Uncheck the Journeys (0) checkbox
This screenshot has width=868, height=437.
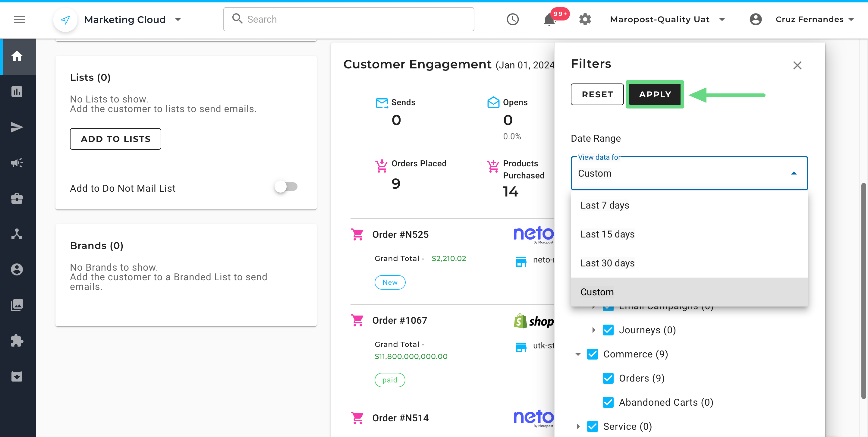pos(608,330)
